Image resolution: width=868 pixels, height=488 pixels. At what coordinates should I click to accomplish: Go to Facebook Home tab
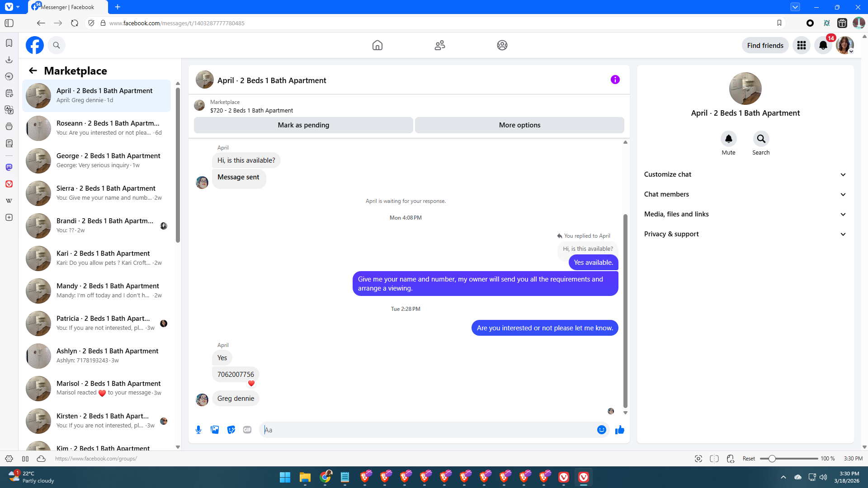(x=377, y=45)
